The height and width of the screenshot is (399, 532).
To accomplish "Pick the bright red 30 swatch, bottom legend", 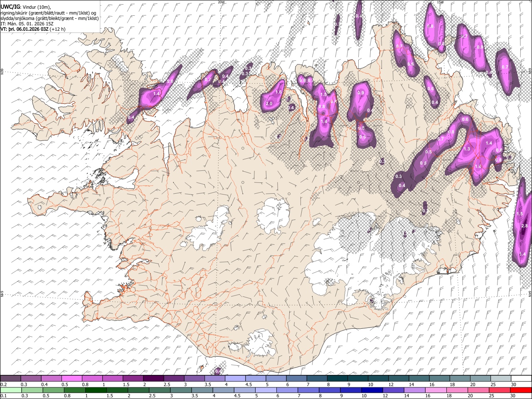I will [x=521, y=390].
